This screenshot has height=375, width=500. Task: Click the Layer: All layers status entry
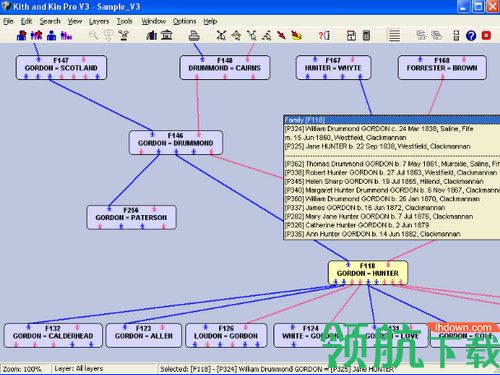point(79,369)
